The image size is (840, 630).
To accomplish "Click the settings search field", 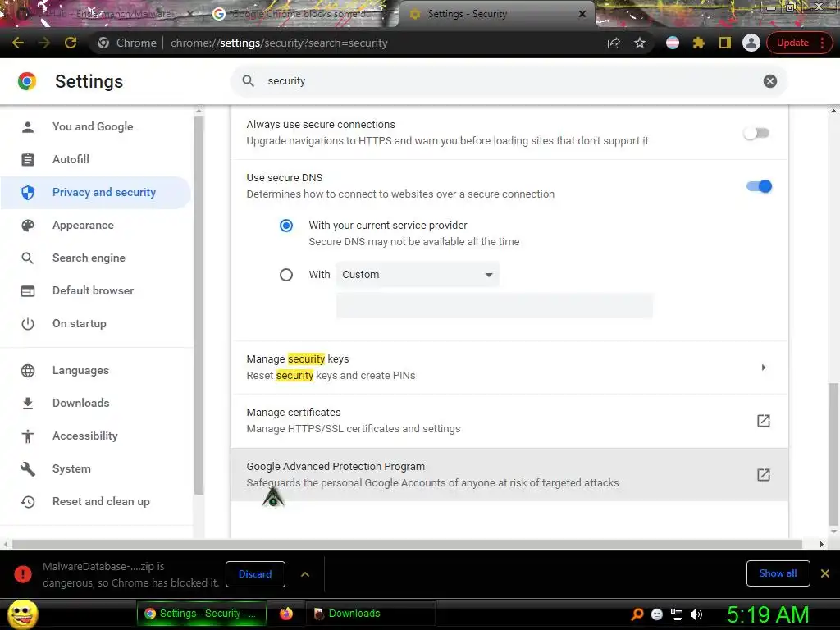I will point(509,81).
